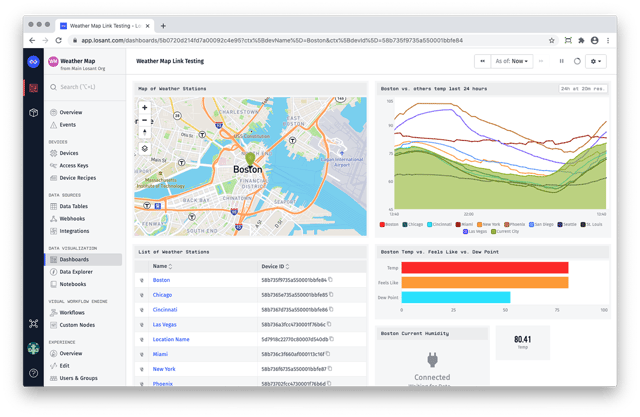This screenshot has width=640, height=417.
Task: Open the Las Vegas device link
Action: click(x=164, y=324)
